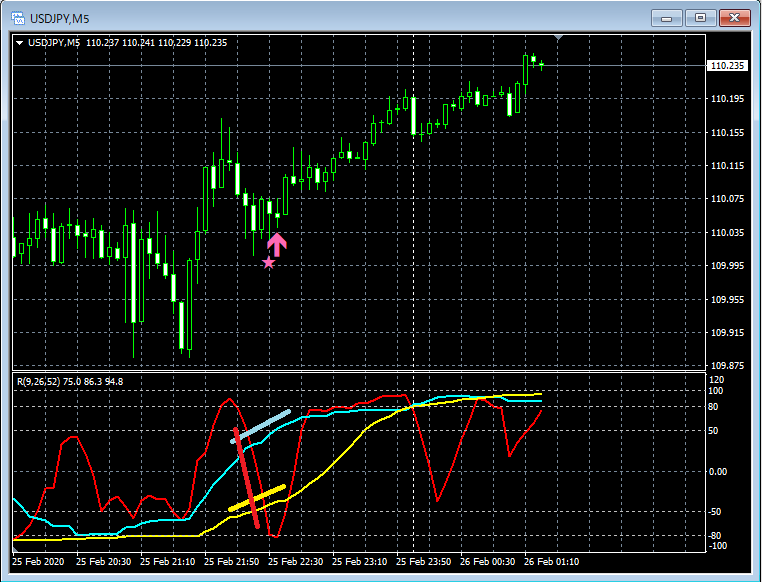This screenshot has height=582, width=763.
Task: Close the USDJPY,M5 chart window
Action: pyautogui.click(x=735, y=18)
